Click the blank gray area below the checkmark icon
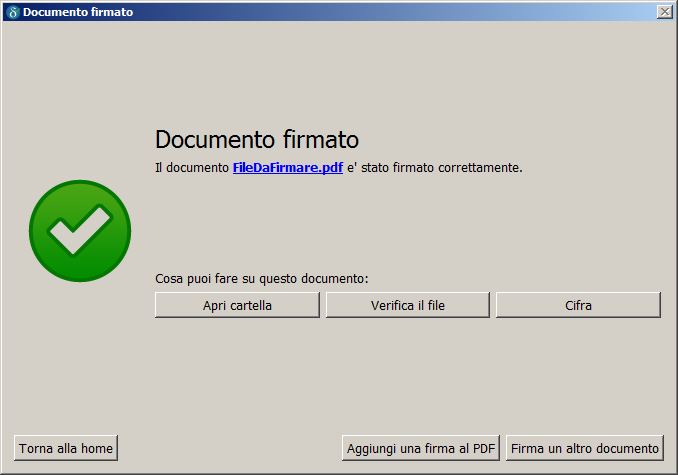 point(80,360)
